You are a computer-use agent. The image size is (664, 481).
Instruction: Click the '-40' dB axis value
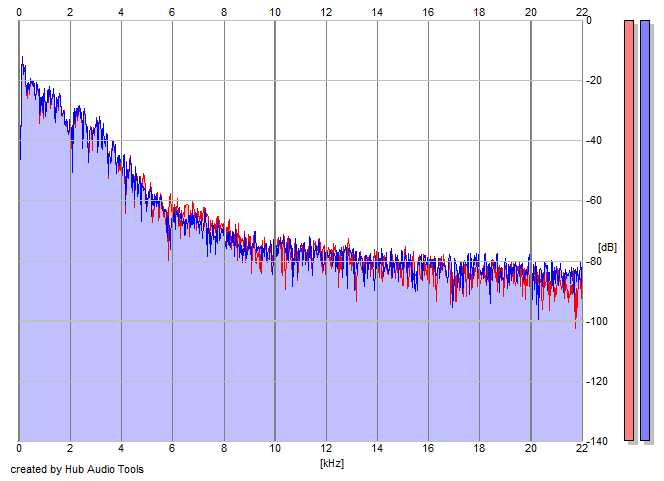click(x=594, y=141)
